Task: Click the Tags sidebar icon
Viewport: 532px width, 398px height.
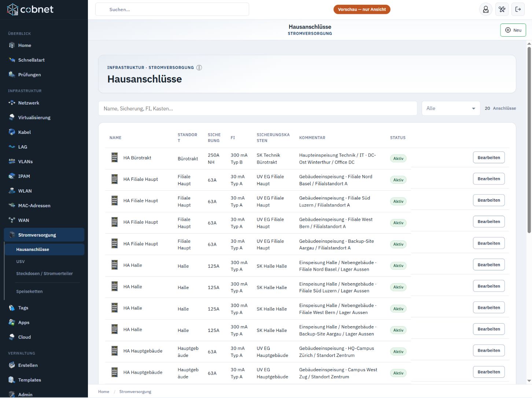Action: (12, 308)
